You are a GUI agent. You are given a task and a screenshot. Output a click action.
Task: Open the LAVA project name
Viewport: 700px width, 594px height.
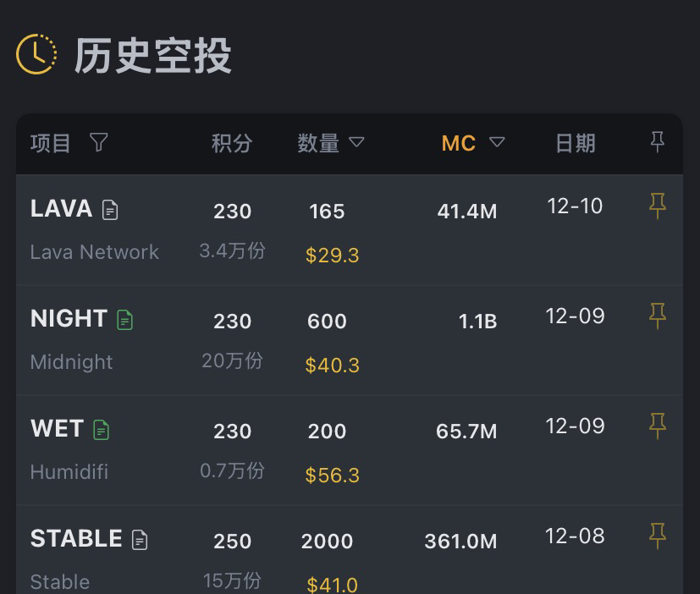61,208
